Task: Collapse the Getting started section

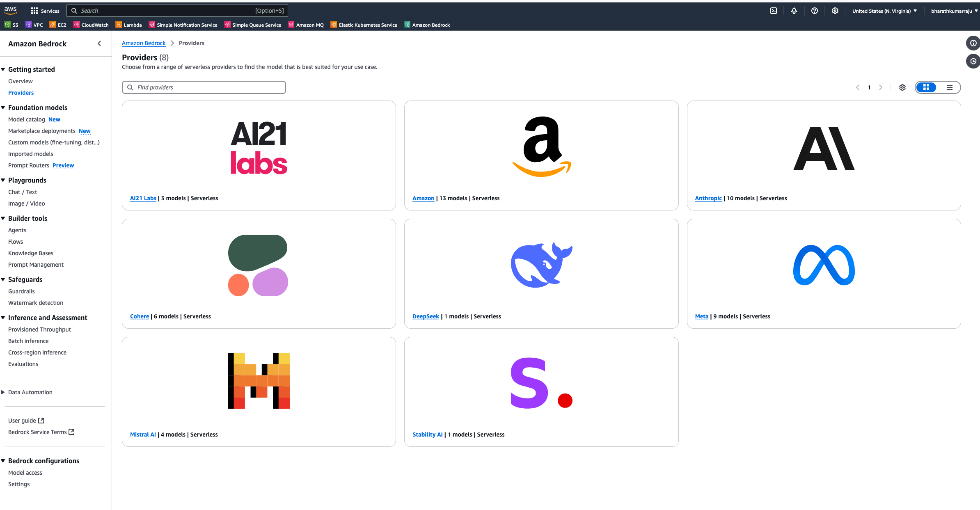Action: [3, 69]
